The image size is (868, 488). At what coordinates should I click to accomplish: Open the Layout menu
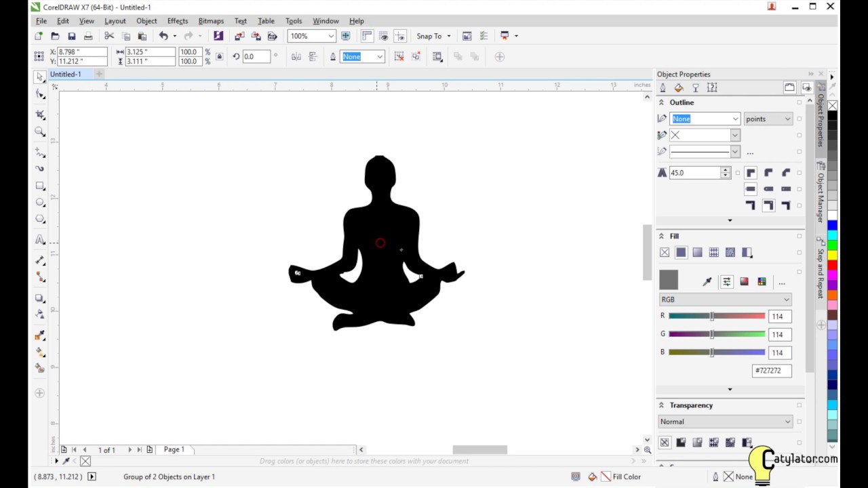[x=115, y=21]
